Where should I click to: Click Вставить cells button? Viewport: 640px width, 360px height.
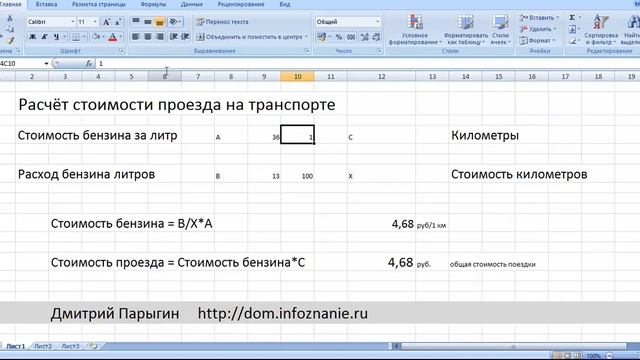pos(539,18)
